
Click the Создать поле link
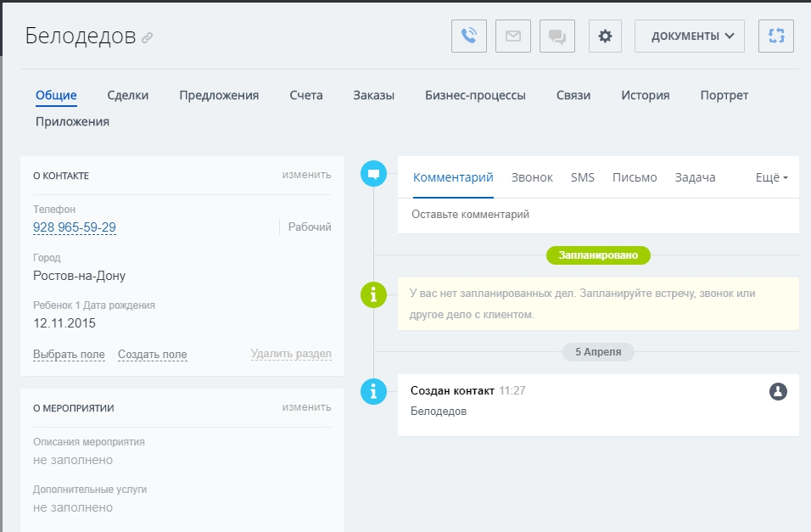pos(153,355)
